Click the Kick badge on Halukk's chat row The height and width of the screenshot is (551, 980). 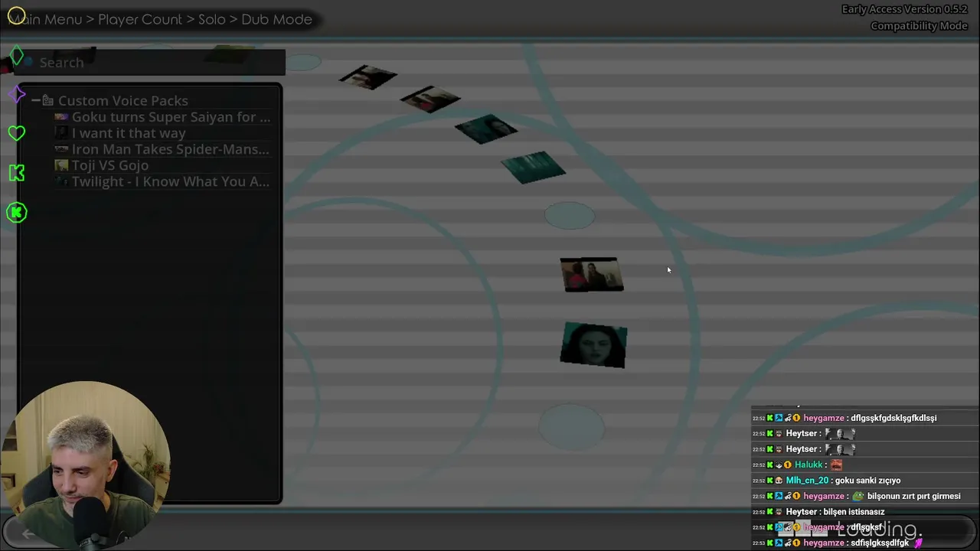pyautogui.click(x=769, y=465)
